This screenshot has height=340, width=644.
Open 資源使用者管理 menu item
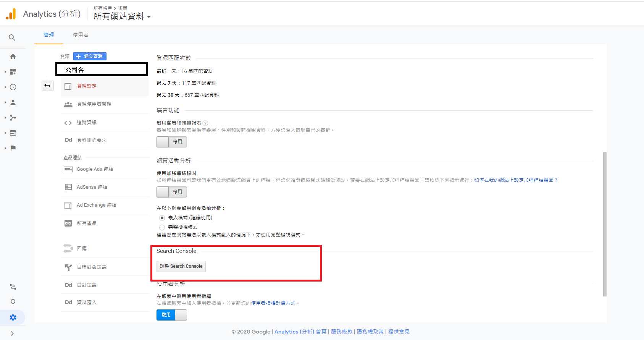(105, 104)
